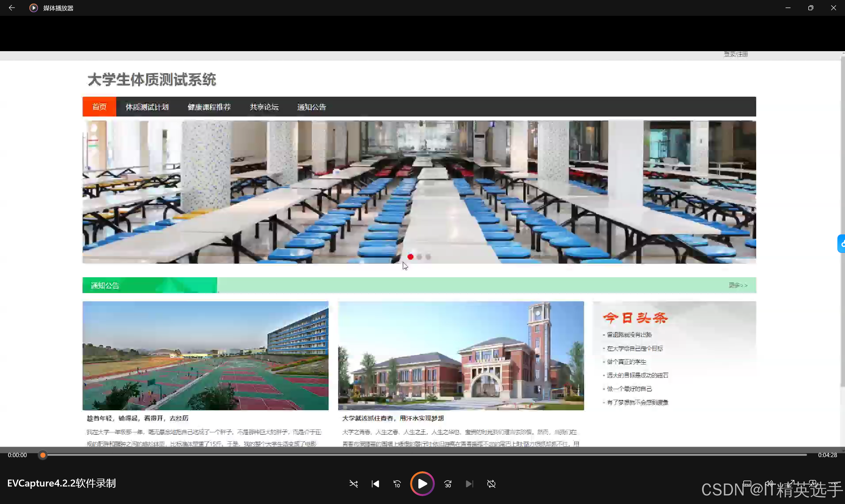Click 更多>> in the 通知公告 bar
This screenshot has width=845, height=504.
click(738, 285)
